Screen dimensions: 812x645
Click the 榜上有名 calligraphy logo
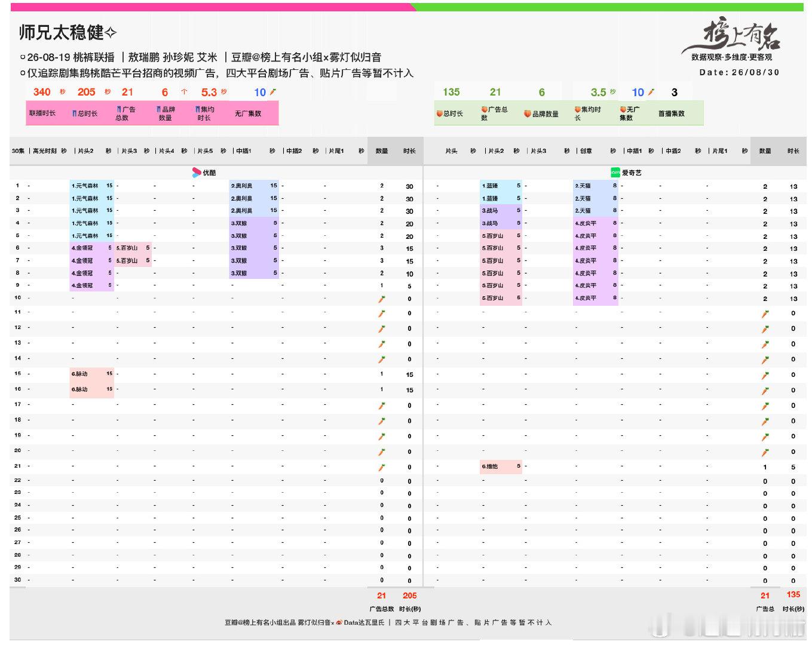click(732, 35)
